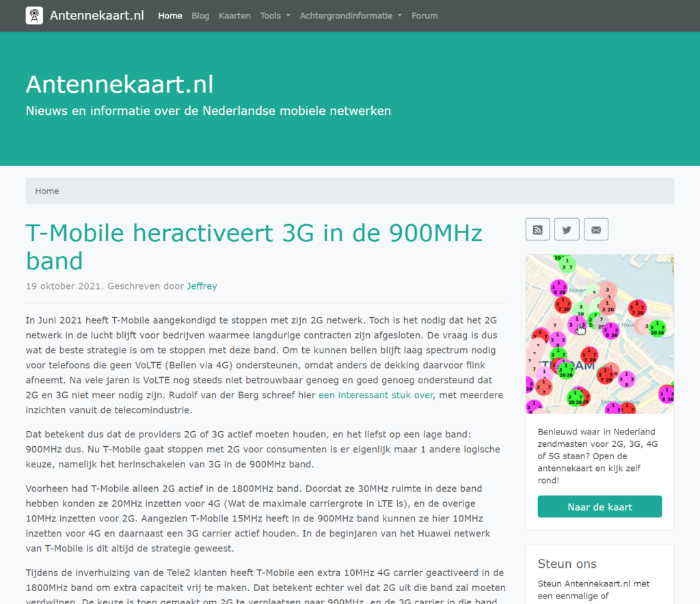Screen dimensions: 700x604
Task: Go to the Home menu item
Action: tap(170, 16)
